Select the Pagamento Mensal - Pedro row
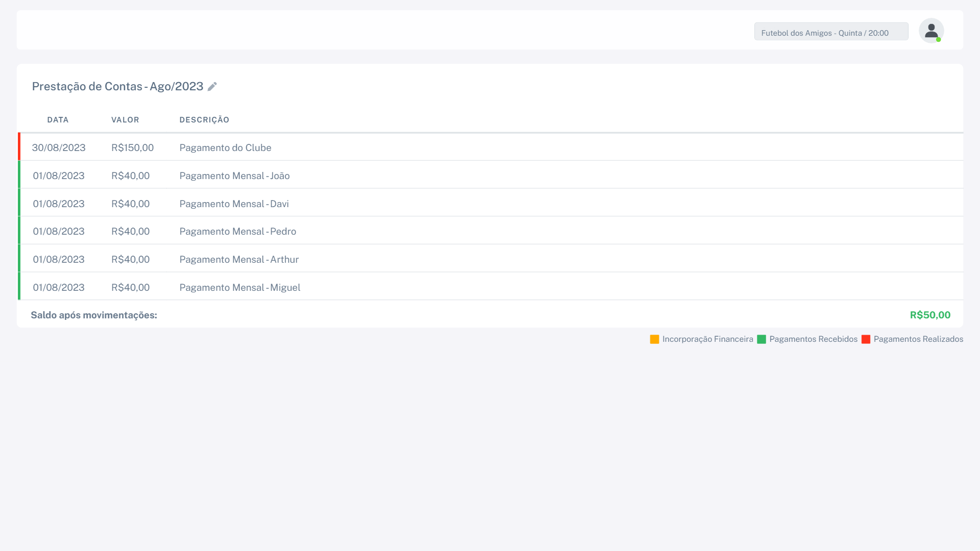 [237, 232]
